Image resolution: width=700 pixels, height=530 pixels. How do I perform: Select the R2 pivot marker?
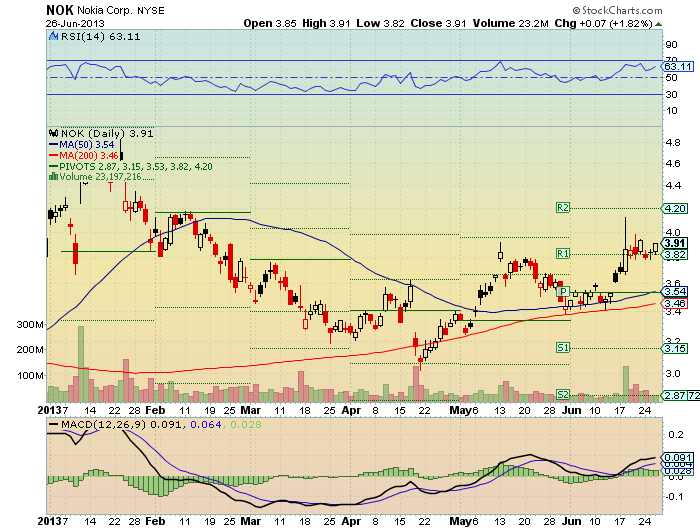coord(563,208)
